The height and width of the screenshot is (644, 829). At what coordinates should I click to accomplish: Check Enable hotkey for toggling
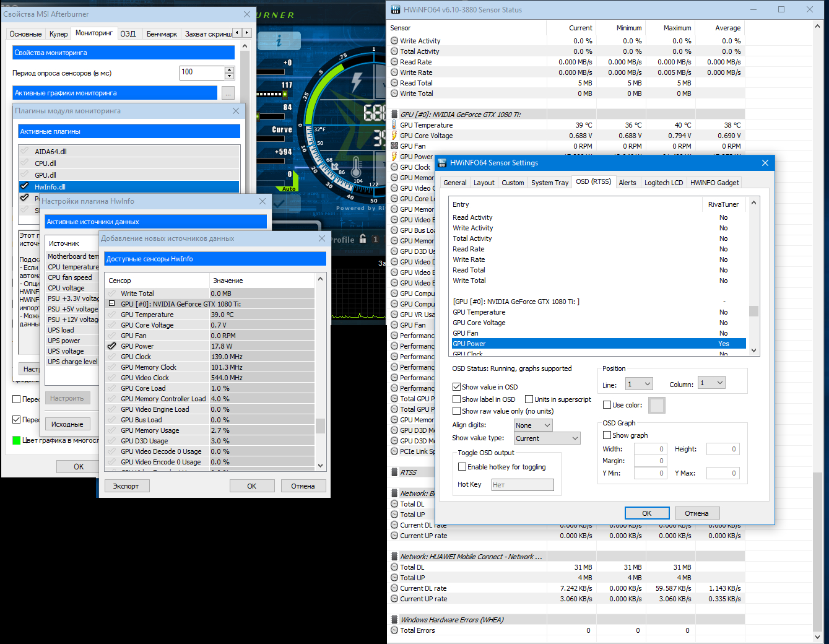coord(462,467)
